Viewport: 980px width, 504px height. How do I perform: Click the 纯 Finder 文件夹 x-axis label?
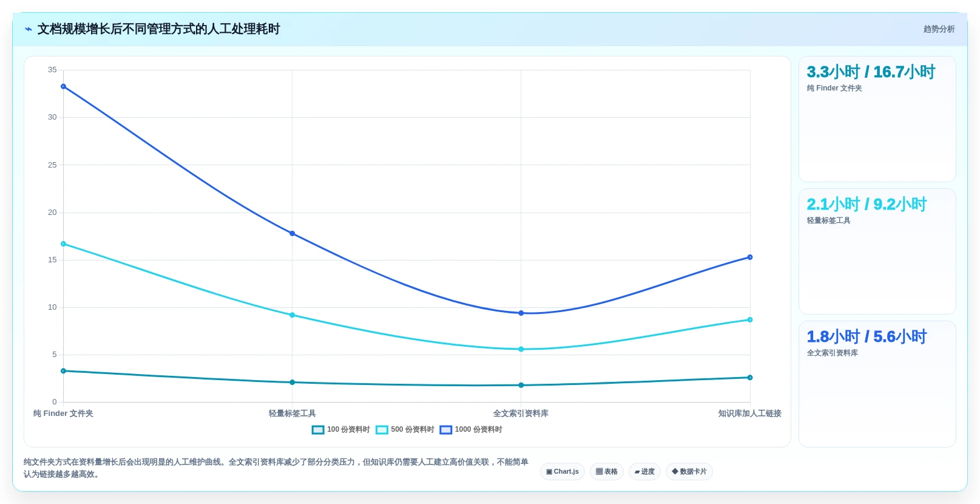[x=63, y=414]
